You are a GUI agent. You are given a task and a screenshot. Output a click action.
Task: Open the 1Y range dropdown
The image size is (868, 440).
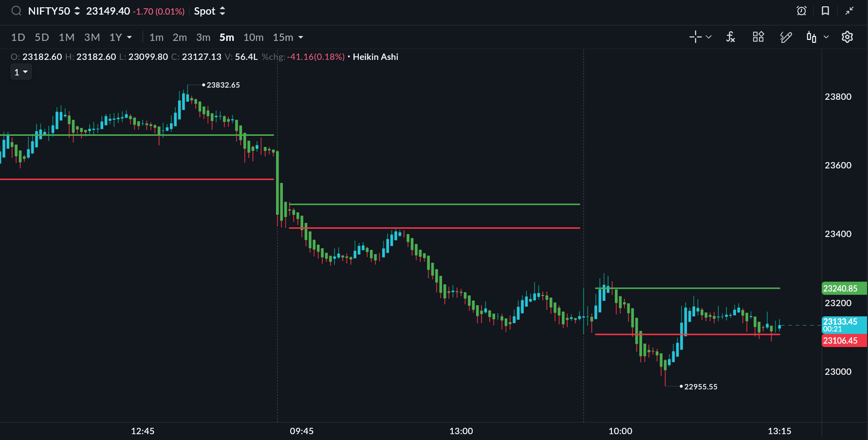pos(129,37)
